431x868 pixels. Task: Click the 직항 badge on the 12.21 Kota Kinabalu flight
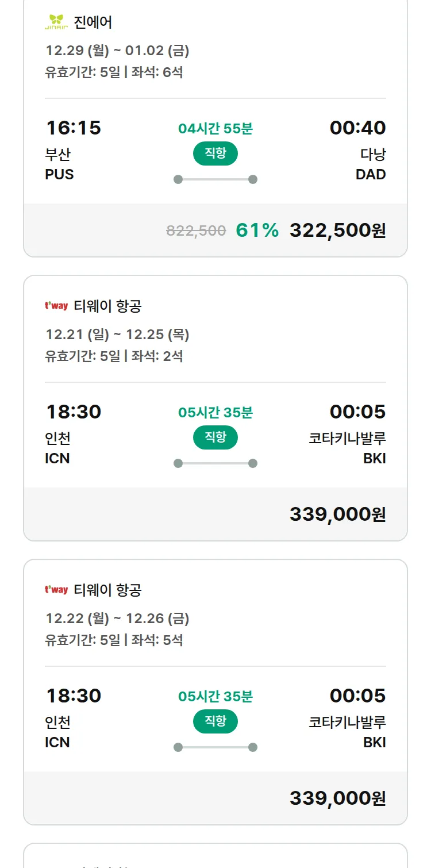[x=215, y=437]
